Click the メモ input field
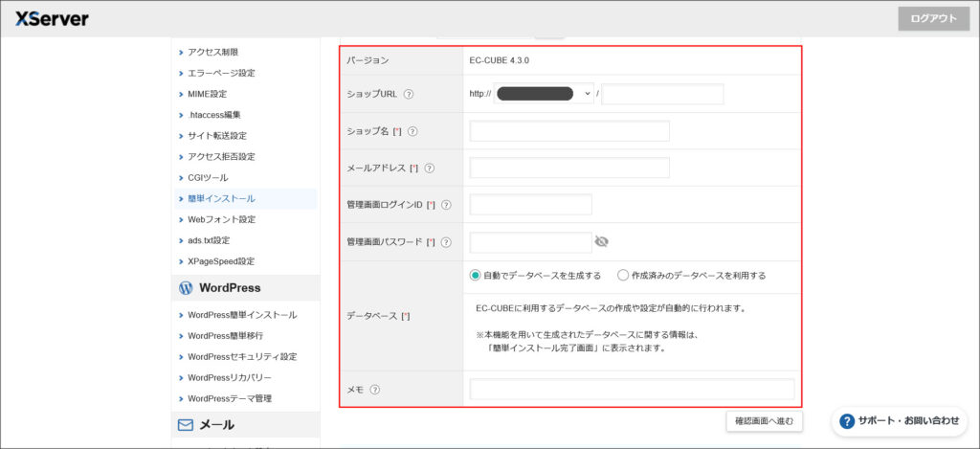980x449 pixels. [x=632, y=389]
